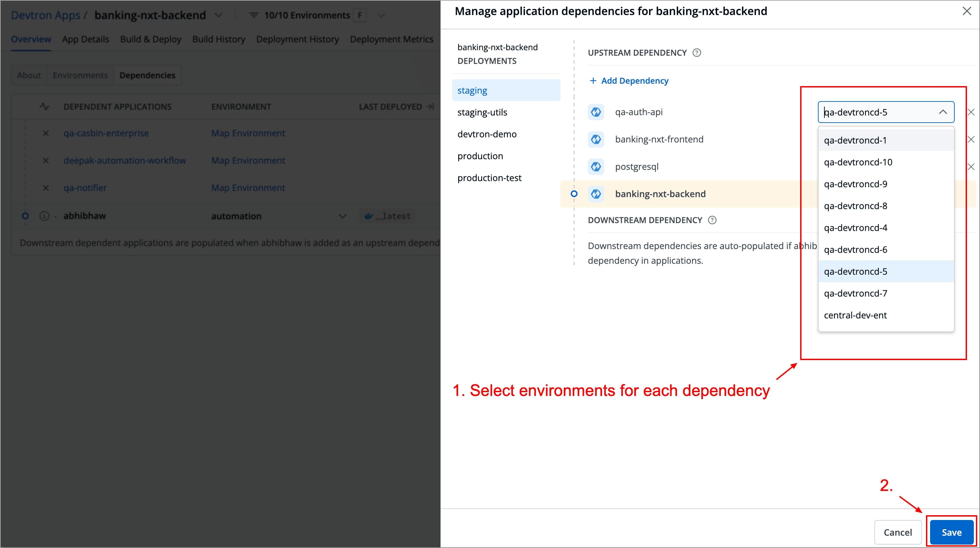Viewport: 980px width, 548px height.
Task: Click Map Environment for deepak-automation-workflow
Action: tap(248, 161)
